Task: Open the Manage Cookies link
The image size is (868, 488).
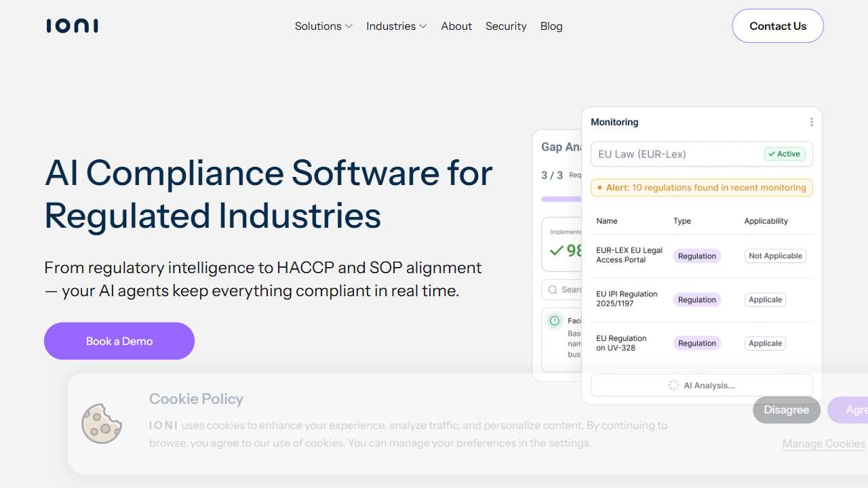Action: [x=823, y=444]
